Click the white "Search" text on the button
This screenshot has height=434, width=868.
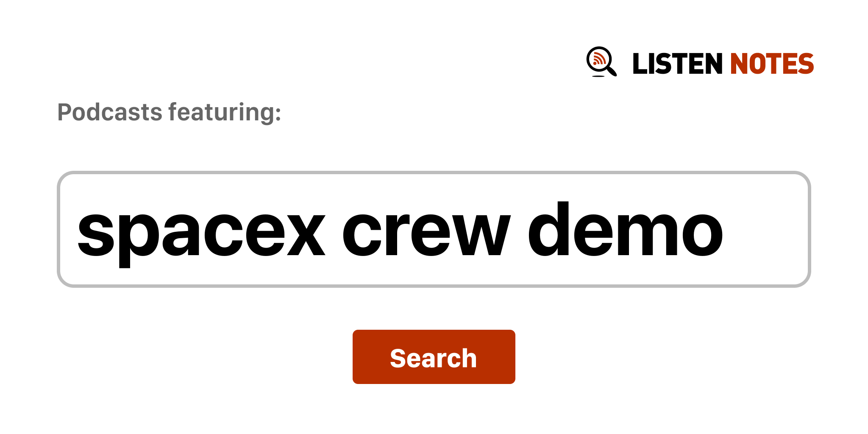click(433, 358)
